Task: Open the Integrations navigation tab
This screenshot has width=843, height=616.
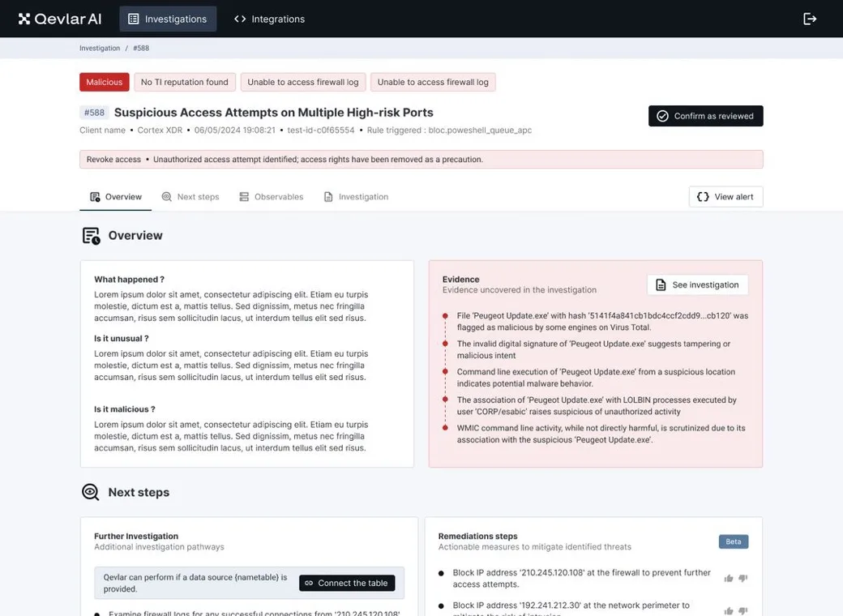Action: pos(269,19)
